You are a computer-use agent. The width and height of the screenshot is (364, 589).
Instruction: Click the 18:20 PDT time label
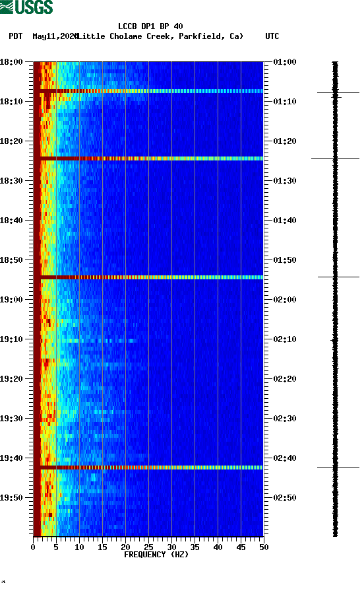[x=11, y=141]
